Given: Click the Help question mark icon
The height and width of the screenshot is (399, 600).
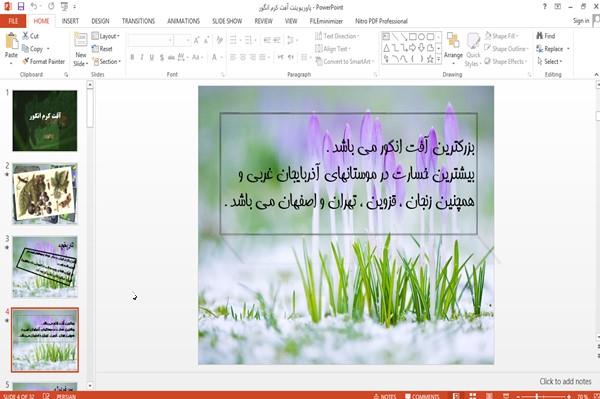Looking at the screenshot, I should pos(545,6).
